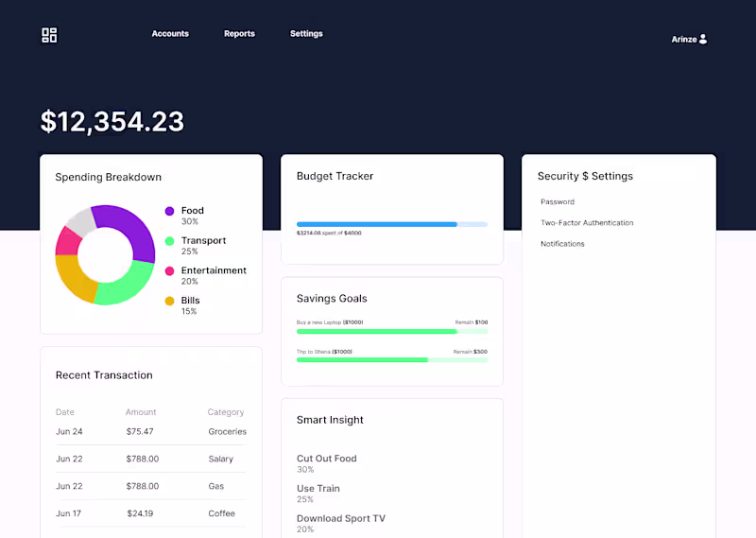Click the Arinze username label
Screen dimensions: 756x538
684,40
